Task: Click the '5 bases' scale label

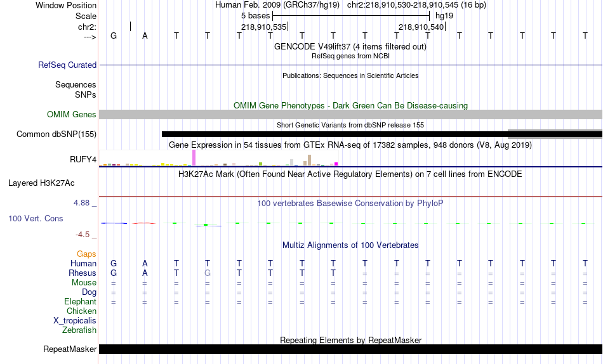Action: coord(255,16)
